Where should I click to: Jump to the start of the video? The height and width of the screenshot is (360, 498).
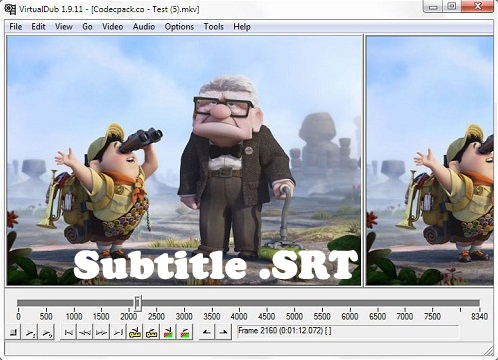tap(69, 332)
